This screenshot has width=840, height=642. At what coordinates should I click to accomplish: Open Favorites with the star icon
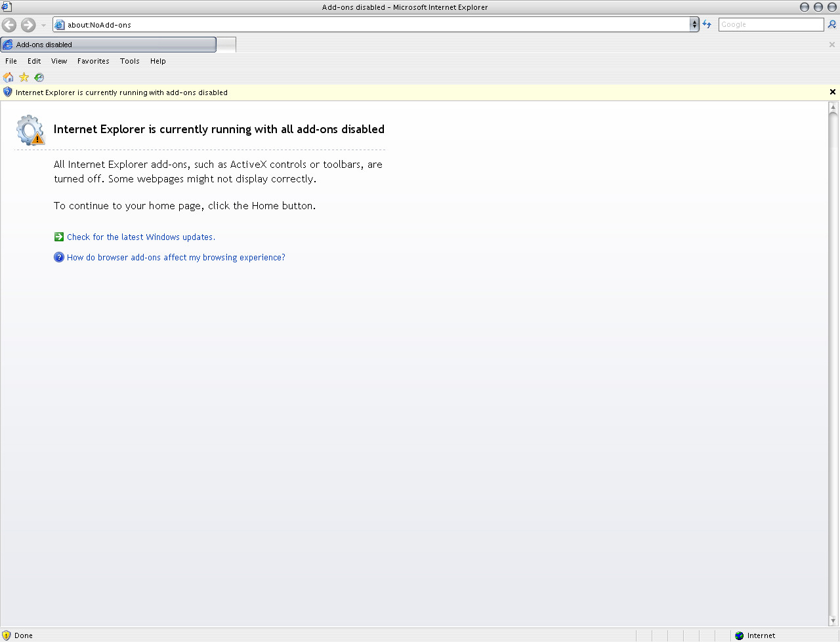(x=24, y=77)
